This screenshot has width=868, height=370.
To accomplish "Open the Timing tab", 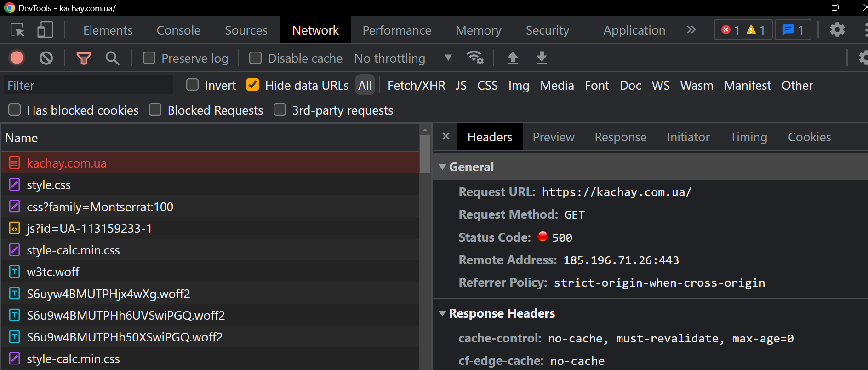I will [748, 137].
